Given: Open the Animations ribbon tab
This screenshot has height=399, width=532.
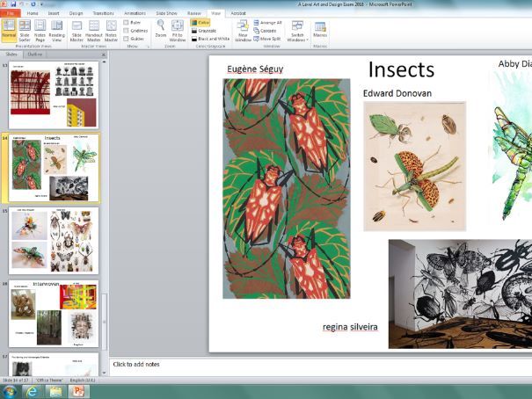Looking at the screenshot, I should click(x=135, y=13).
